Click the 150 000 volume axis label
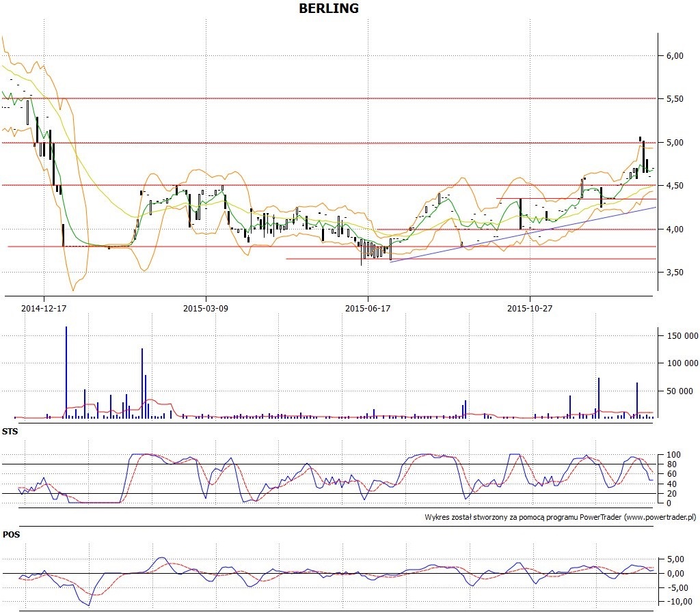 click(683, 336)
